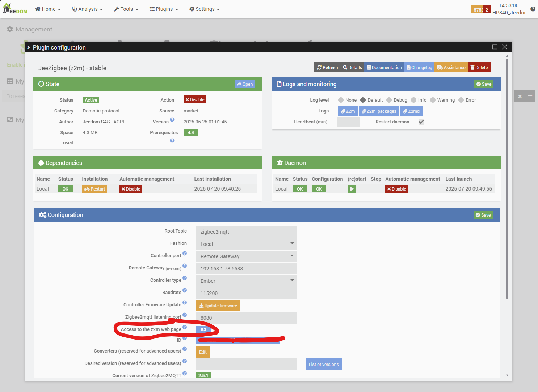The width and height of the screenshot is (538, 392).
Task: Select the Error log level
Action: tap(461, 100)
